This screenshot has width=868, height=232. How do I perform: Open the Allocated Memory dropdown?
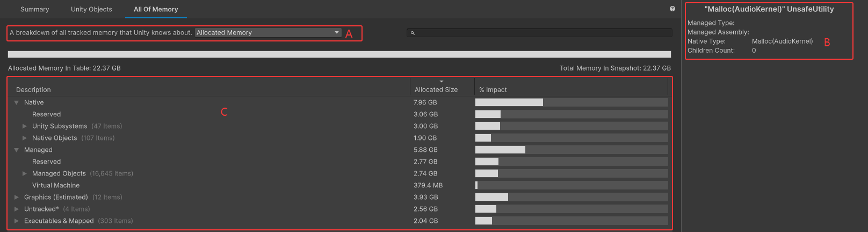point(267,33)
